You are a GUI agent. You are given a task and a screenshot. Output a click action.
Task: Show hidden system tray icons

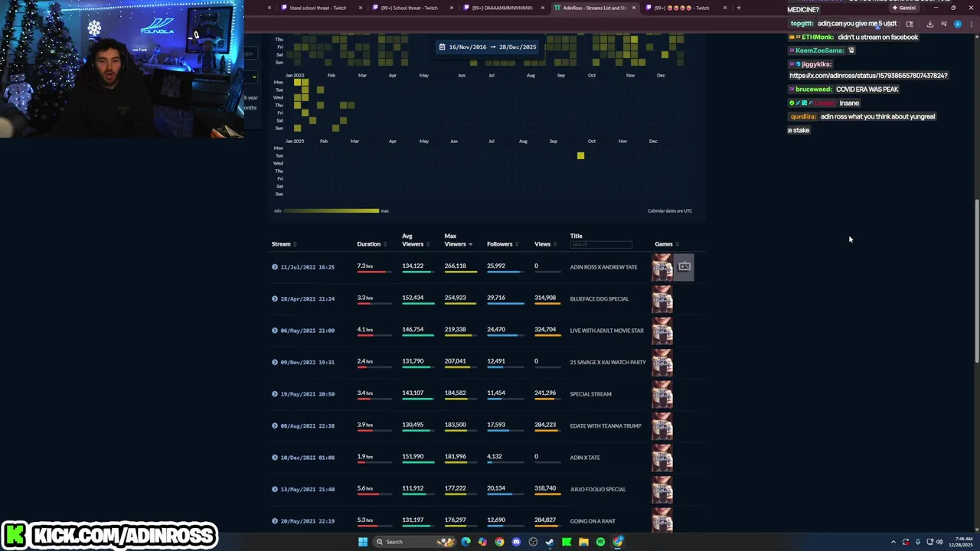tap(893, 542)
